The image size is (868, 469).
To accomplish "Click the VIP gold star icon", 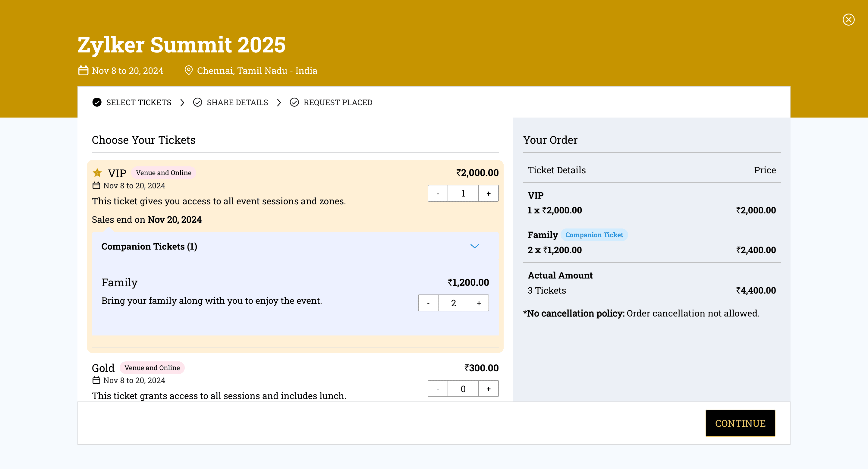I will point(97,173).
